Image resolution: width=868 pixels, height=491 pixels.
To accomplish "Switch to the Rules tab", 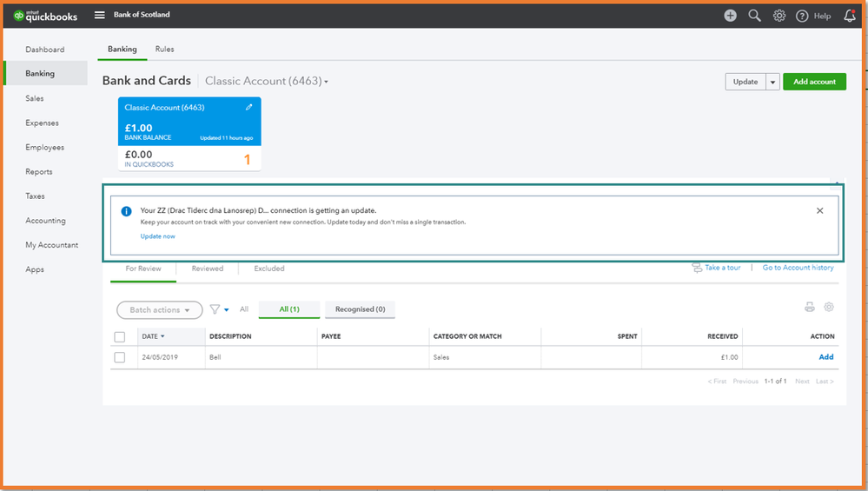I will (x=164, y=50).
